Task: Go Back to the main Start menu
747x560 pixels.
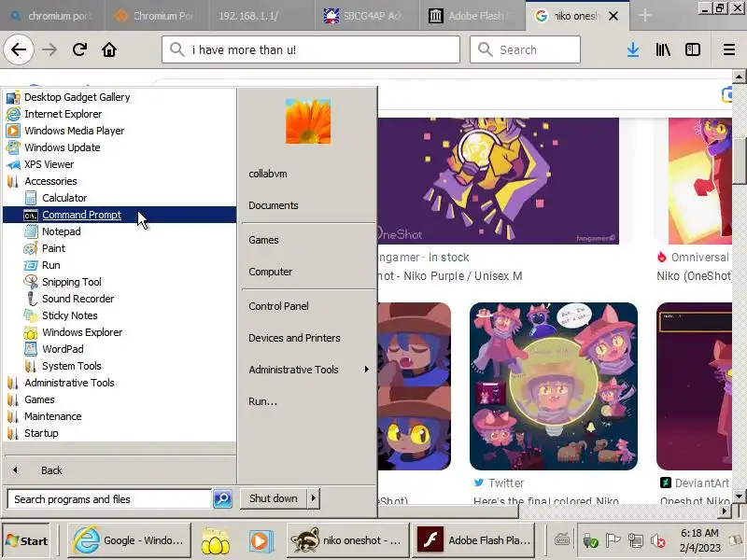Action: [x=120, y=470]
